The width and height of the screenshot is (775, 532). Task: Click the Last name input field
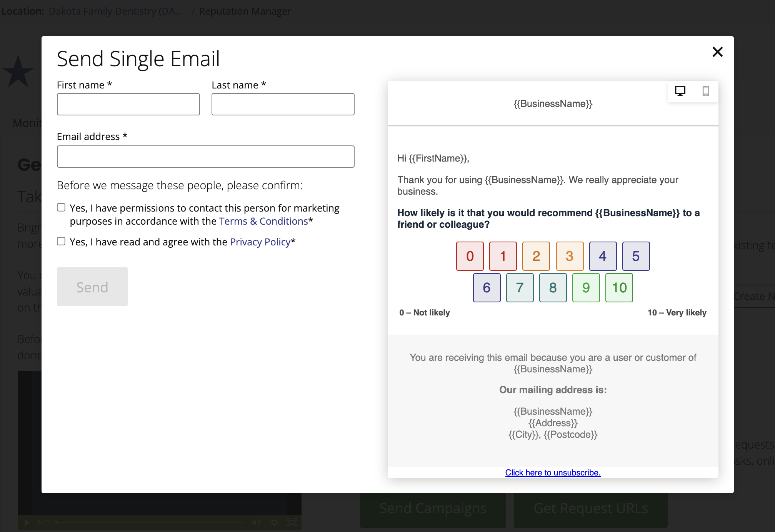click(x=283, y=104)
